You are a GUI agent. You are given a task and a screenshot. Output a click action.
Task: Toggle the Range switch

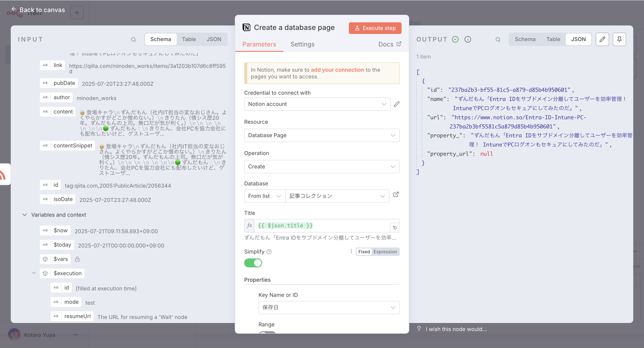point(267,333)
